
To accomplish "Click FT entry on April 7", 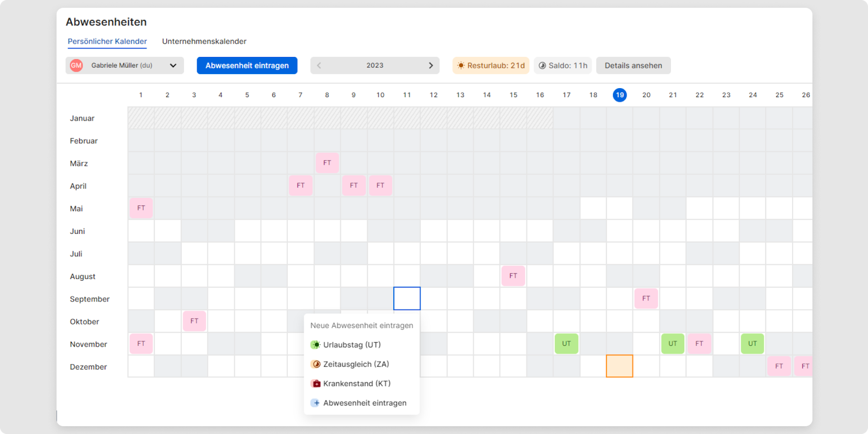I will point(301,185).
